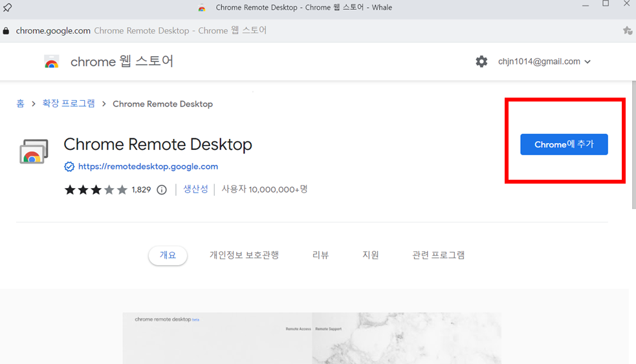636x364 pixels.
Task: Click the 사용자 10,000,000+명 text
Action: 265,189
